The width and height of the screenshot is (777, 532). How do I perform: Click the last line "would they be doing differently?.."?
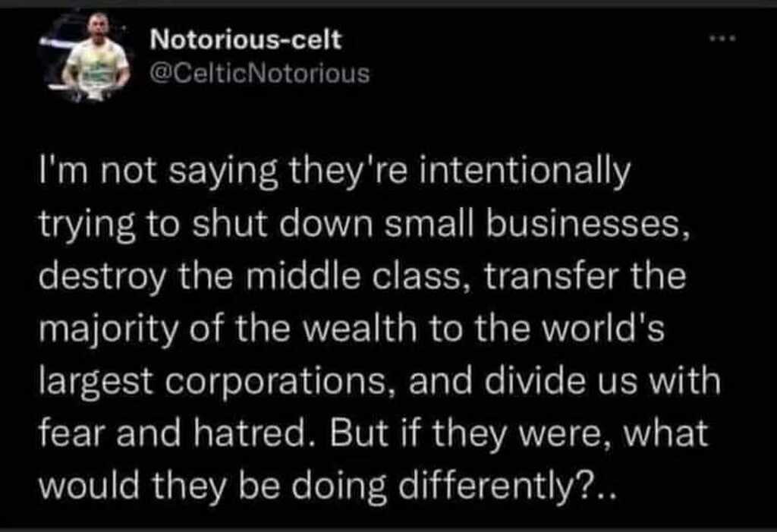coord(327,486)
